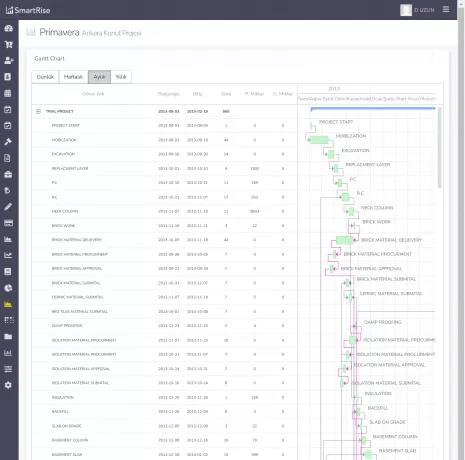The width and height of the screenshot is (465, 460).
Task: Open the bar chart sidebar icon
Action: coord(8,353)
